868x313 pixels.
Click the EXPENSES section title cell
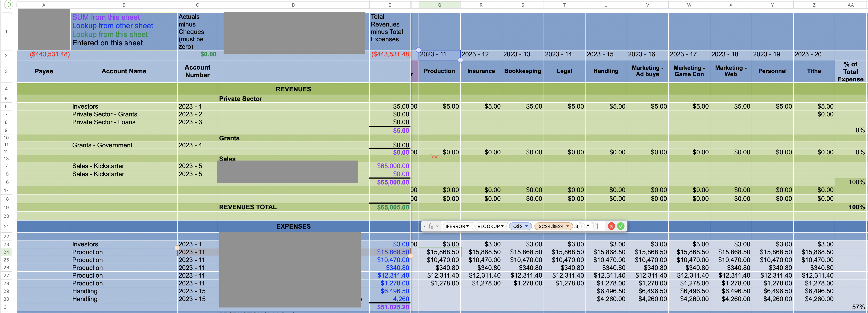tap(293, 226)
